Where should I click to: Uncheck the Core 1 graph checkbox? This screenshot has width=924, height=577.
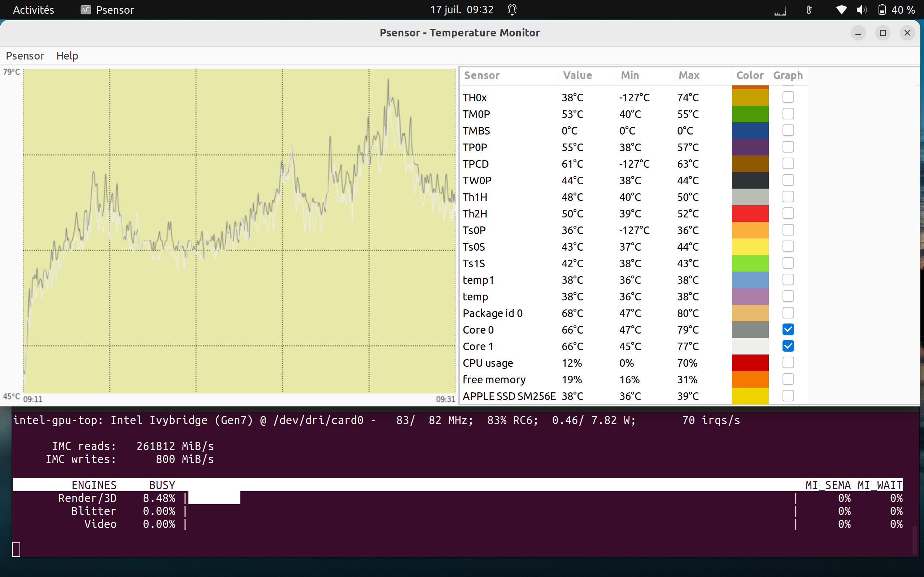pyautogui.click(x=788, y=346)
